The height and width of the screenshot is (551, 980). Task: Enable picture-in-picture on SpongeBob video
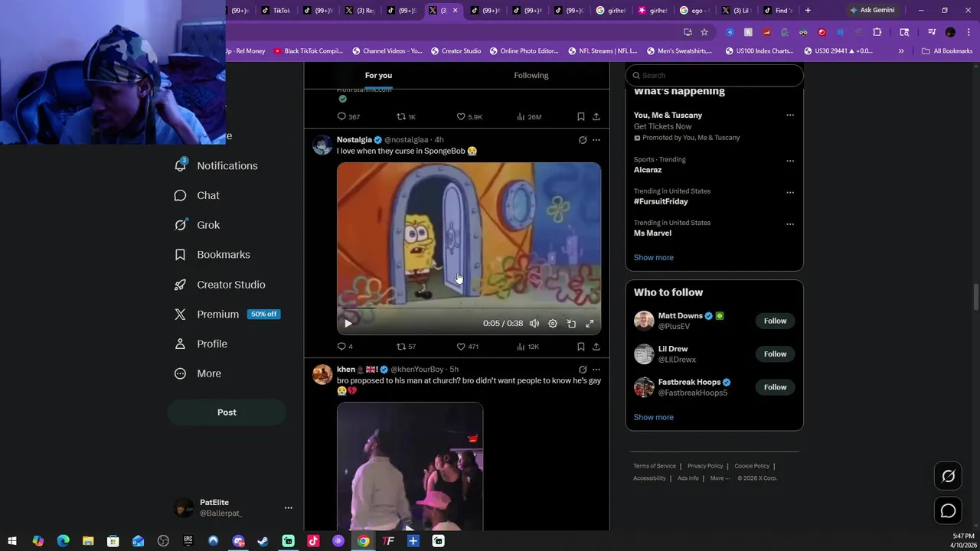click(x=571, y=324)
